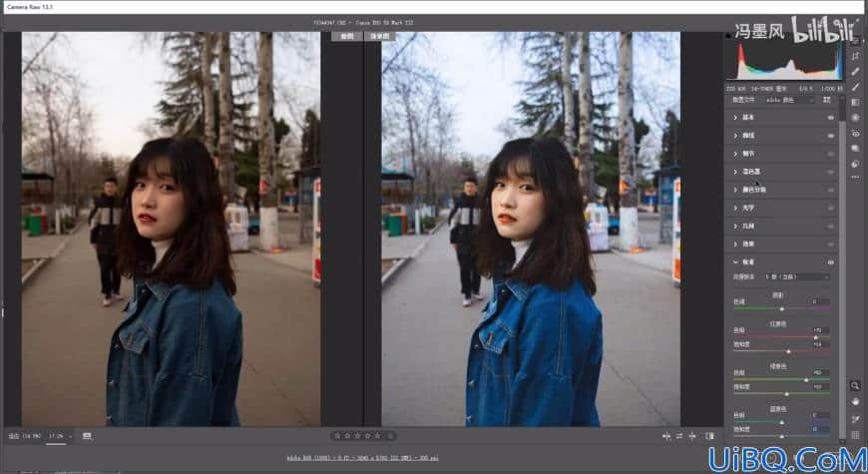Toggle visibility eye of 曲线 panel
This screenshot has width=868, height=474.
(x=830, y=136)
